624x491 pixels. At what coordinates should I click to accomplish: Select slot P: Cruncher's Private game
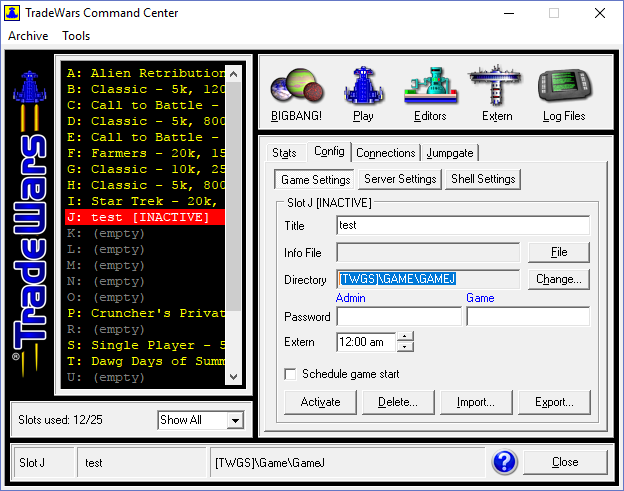point(145,313)
